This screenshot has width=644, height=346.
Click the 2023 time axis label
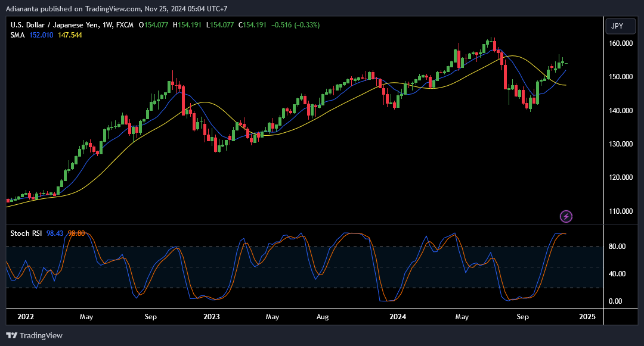pyautogui.click(x=212, y=317)
